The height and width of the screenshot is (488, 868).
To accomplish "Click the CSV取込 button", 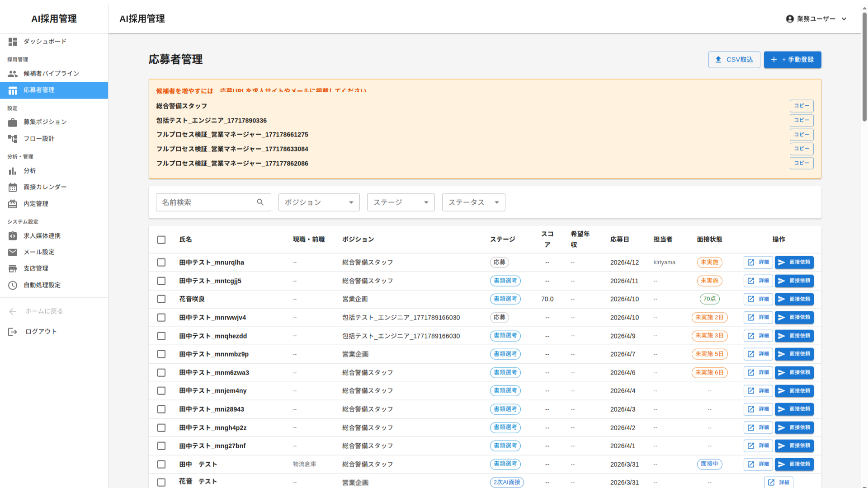I will coord(734,60).
